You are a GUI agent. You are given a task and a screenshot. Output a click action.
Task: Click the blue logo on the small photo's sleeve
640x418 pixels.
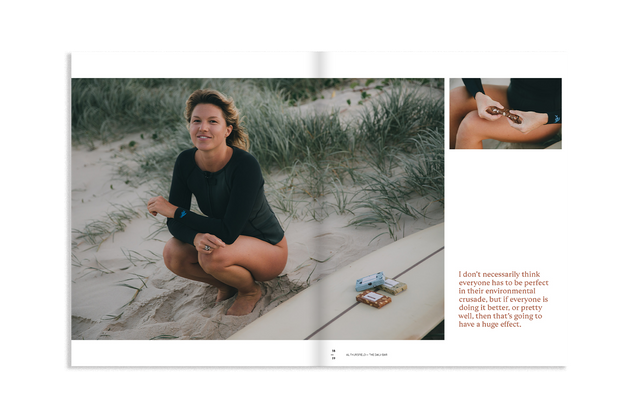tap(556, 118)
